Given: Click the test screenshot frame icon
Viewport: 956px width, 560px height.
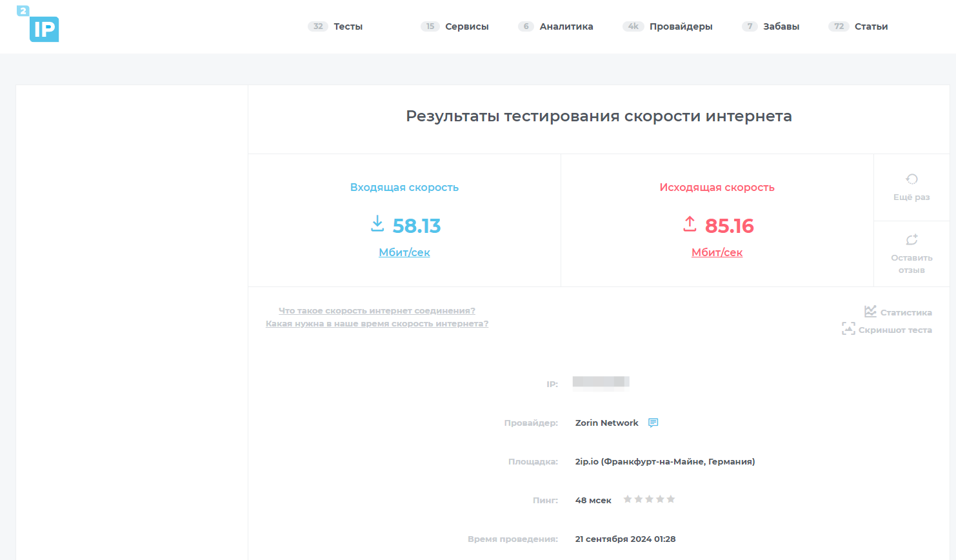Looking at the screenshot, I should (848, 329).
